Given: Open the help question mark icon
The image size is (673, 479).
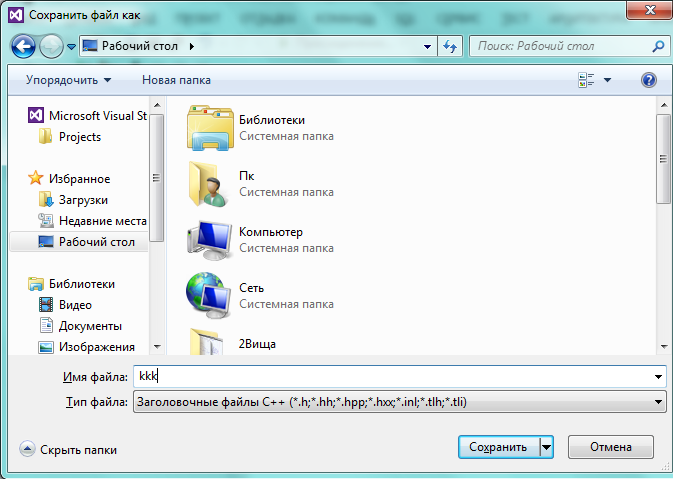Looking at the screenshot, I should tap(647, 80).
